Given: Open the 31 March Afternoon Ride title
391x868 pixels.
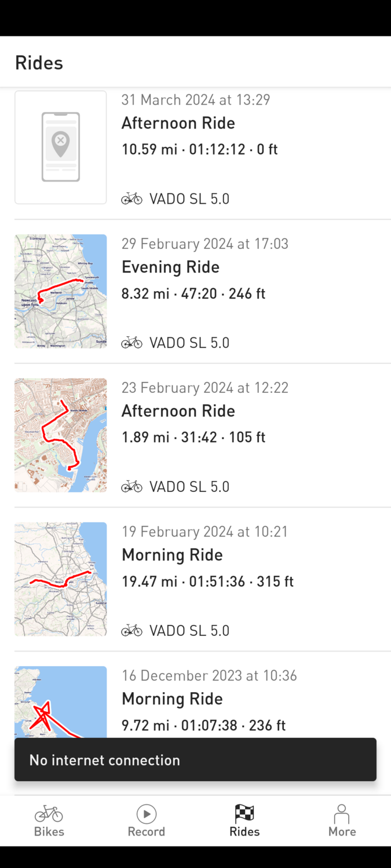Looking at the screenshot, I should click(178, 123).
